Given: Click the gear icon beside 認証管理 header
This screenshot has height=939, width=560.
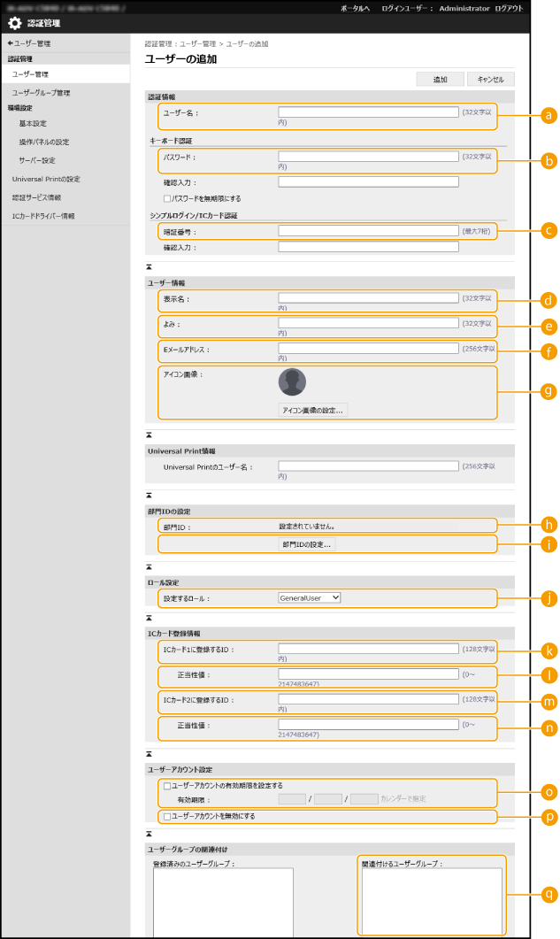Looking at the screenshot, I should (15, 24).
